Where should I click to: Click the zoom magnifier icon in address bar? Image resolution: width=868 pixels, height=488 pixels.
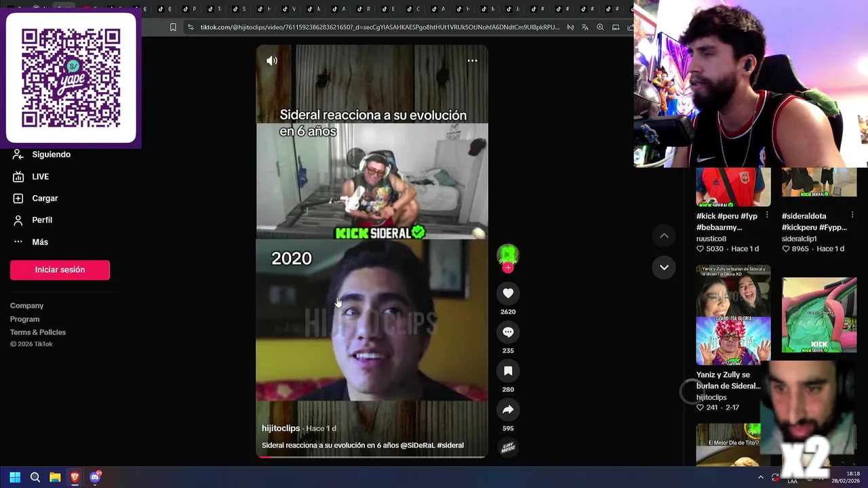(x=600, y=27)
